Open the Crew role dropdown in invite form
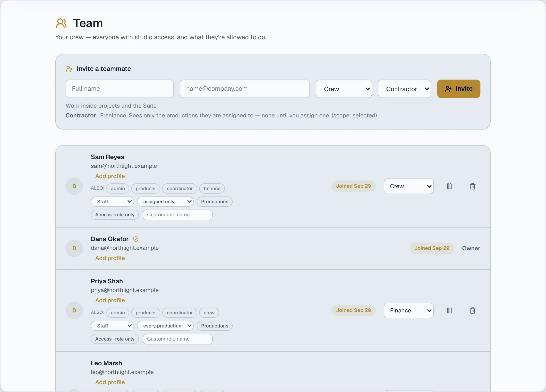The height and width of the screenshot is (392, 546). click(x=344, y=89)
